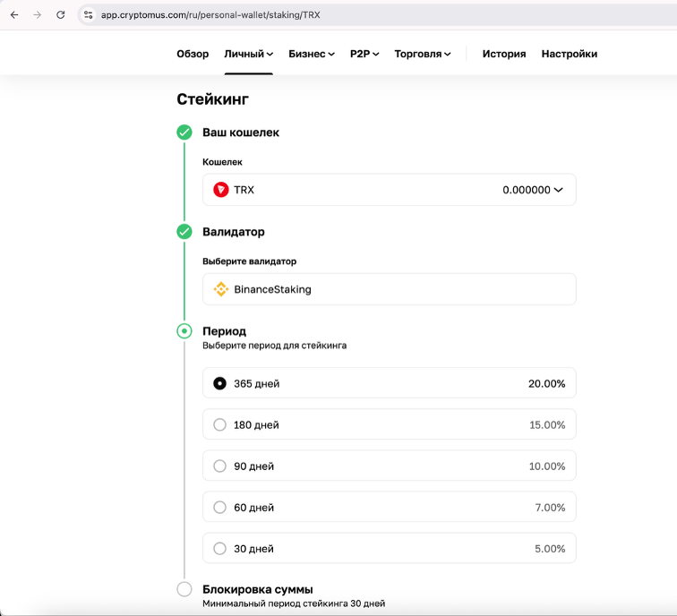Click the Валидатор step heading
This screenshot has width=677, height=616.
(234, 232)
